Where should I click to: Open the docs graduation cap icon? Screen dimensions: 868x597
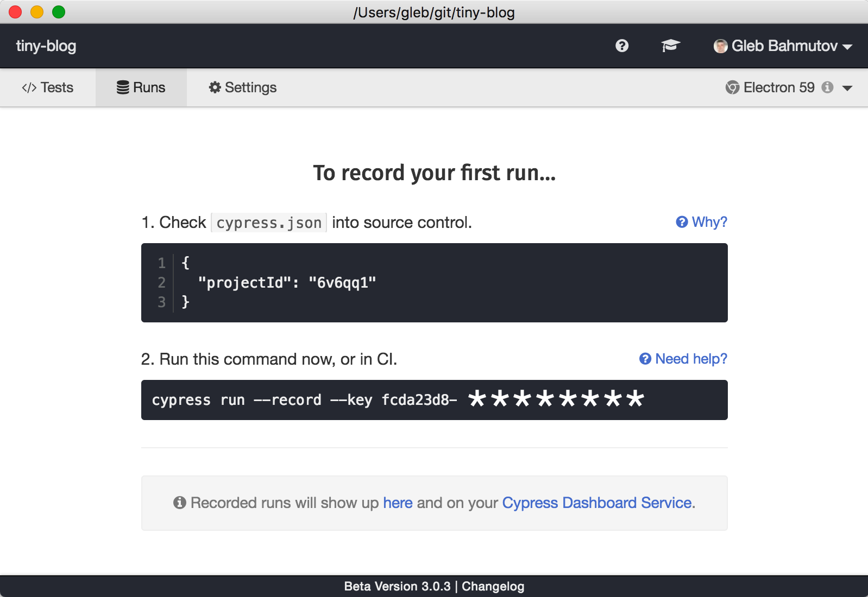(671, 46)
